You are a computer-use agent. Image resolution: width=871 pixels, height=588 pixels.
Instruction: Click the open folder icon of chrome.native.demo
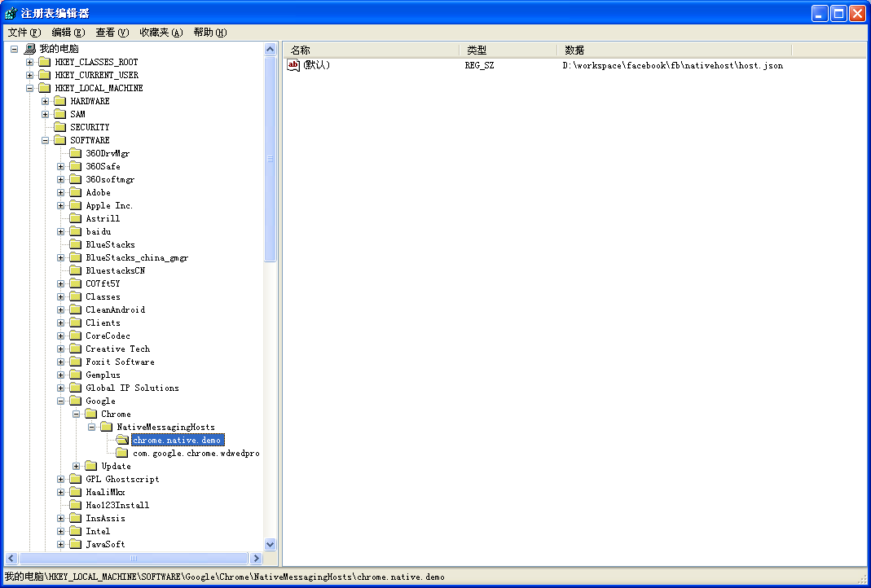click(122, 441)
